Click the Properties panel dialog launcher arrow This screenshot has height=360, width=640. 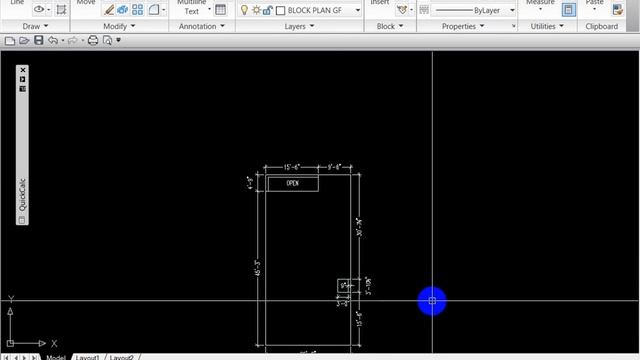pos(513,27)
